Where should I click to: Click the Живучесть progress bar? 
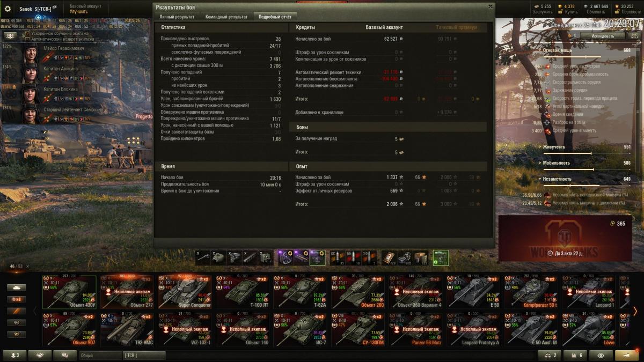(587, 153)
